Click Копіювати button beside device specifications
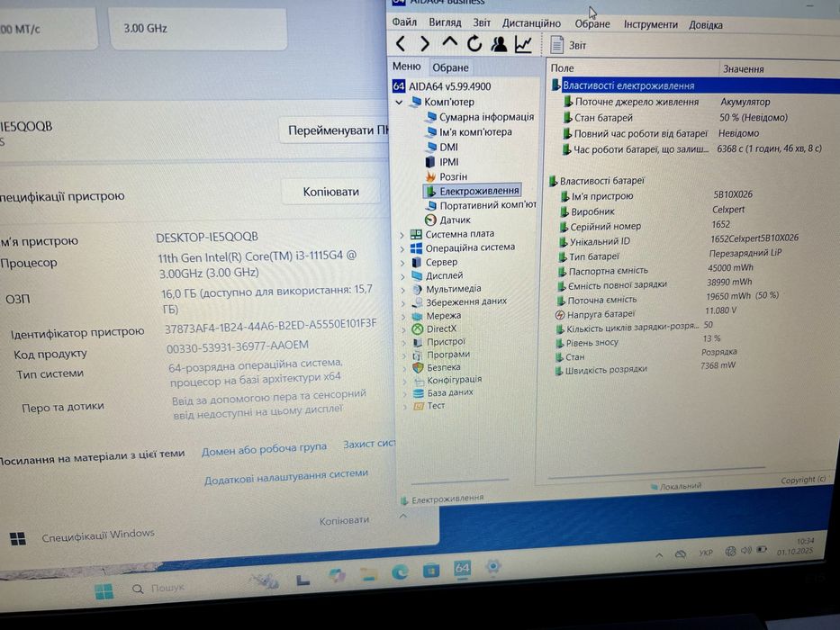 tap(331, 192)
